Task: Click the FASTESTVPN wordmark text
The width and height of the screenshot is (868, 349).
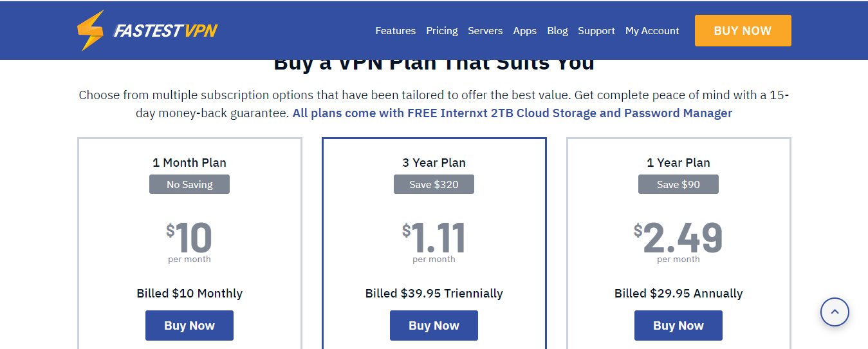Action: click(165, 31)
